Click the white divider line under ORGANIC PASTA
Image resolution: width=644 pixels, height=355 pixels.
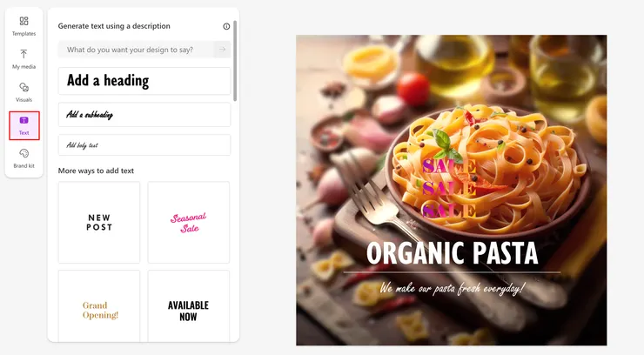[452, 272]
